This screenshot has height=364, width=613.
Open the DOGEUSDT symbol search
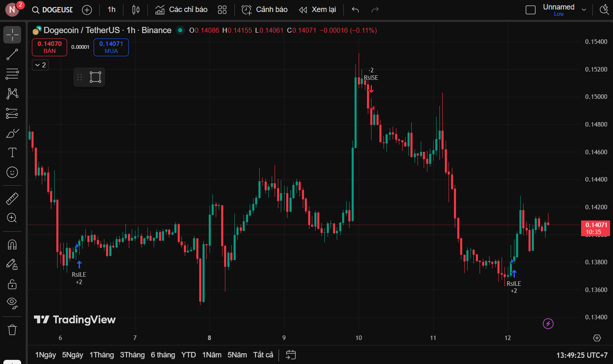pyautogui.click(x=53, y=10)
